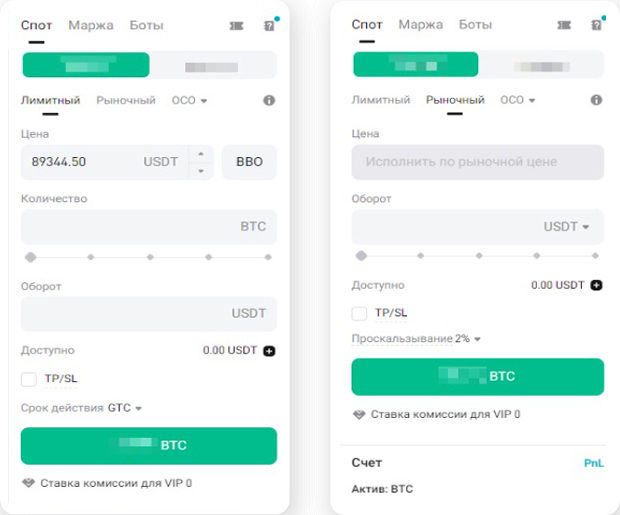
Task: Click the ticket icon in right panel header
Action: pos(566,26)
